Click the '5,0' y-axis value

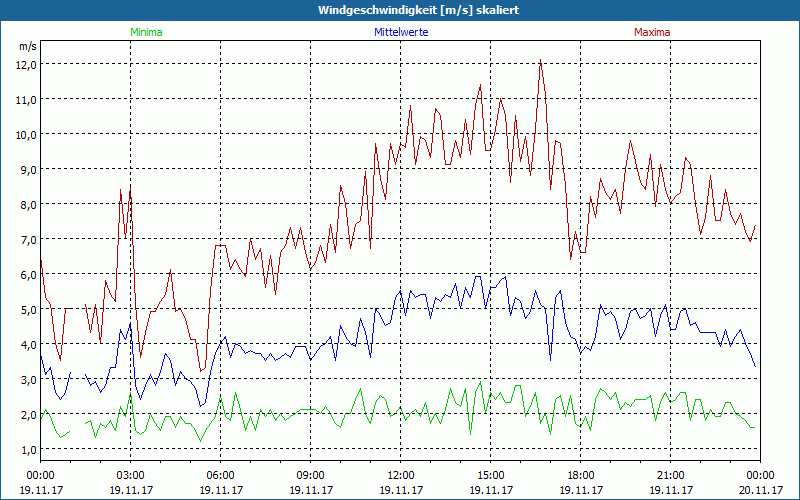(28, 310)
